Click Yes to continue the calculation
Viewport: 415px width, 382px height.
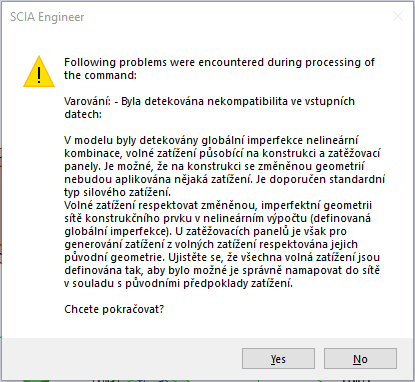point(278,359)
